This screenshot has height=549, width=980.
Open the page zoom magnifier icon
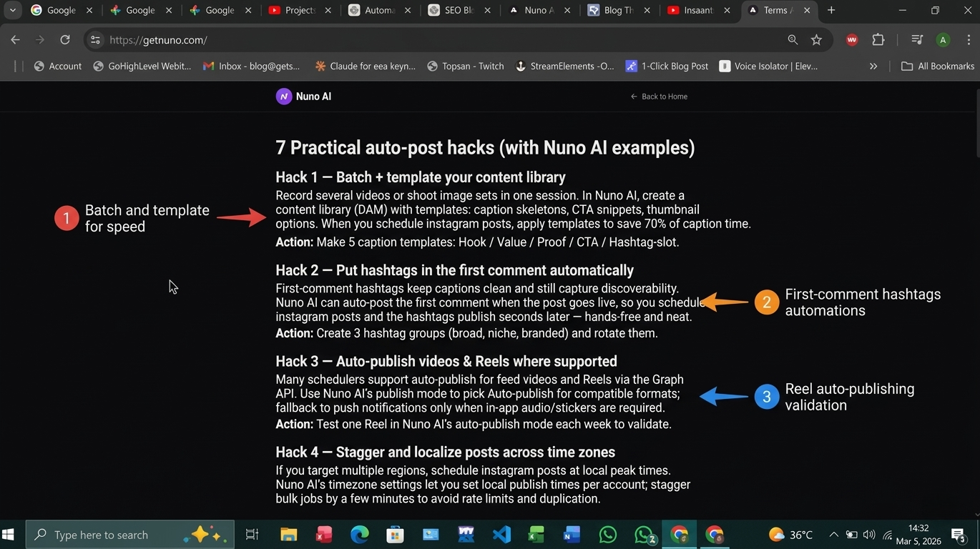point(793,40)
